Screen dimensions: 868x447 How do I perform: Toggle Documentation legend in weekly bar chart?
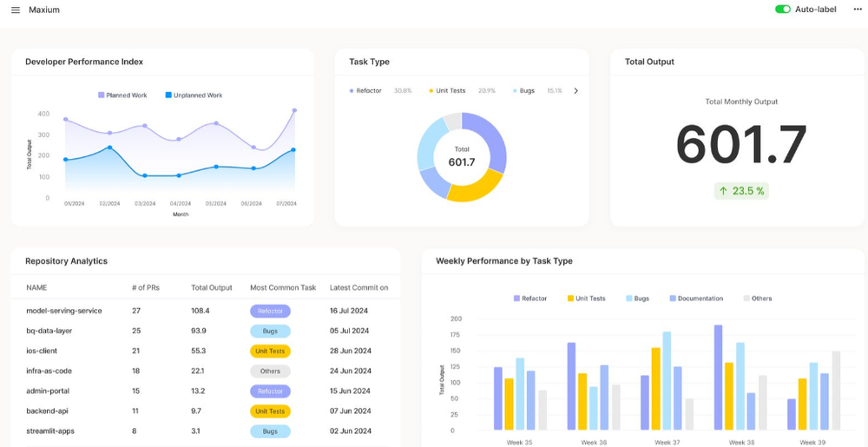(x=696, y=299)
